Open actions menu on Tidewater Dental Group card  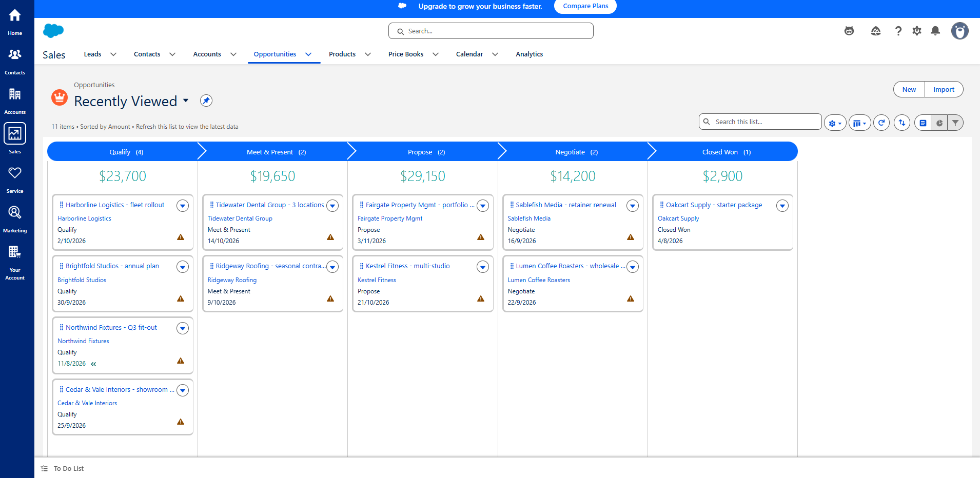click(x=332, y=206)
